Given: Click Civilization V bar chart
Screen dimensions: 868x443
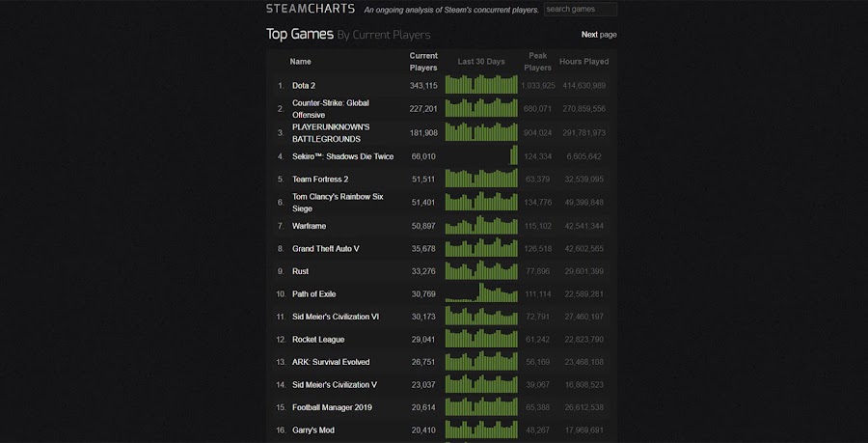Looking at the screenshot, I should click(481, 383).
